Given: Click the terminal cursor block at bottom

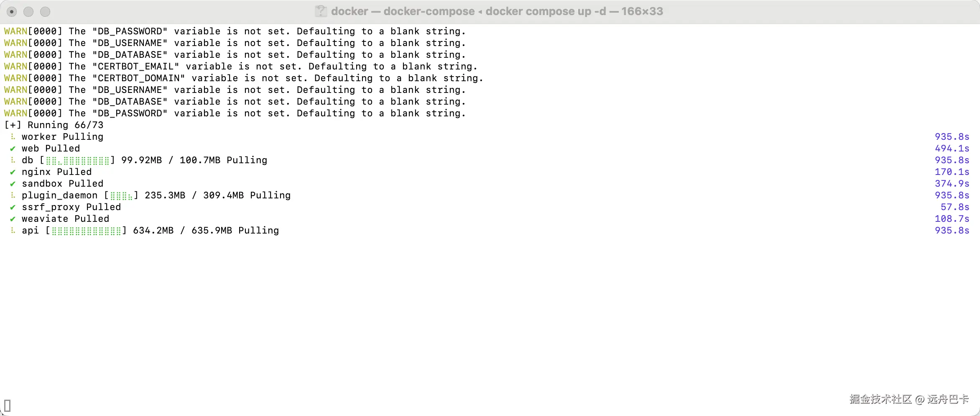Looking at the screenshot, I should 7,405.
